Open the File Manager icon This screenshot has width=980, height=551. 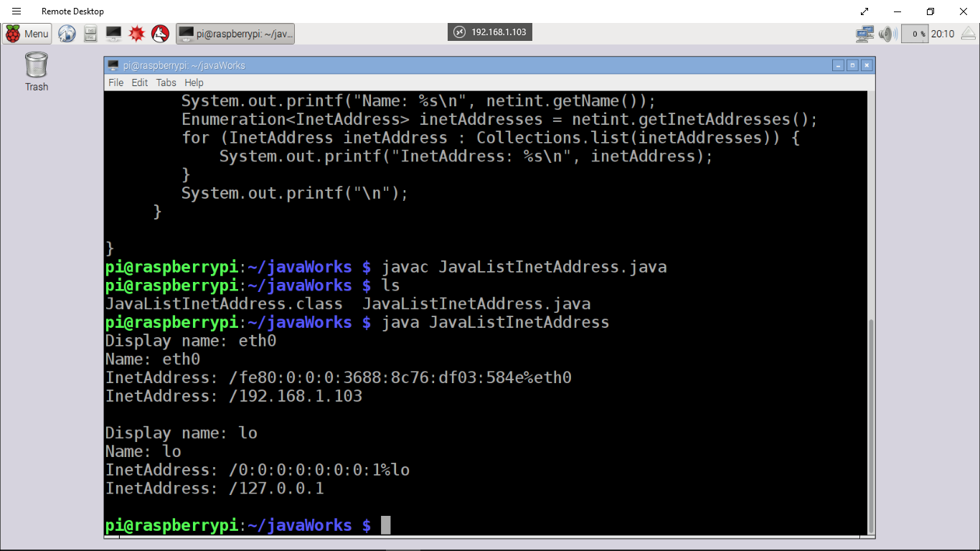(x=89, y=34)
